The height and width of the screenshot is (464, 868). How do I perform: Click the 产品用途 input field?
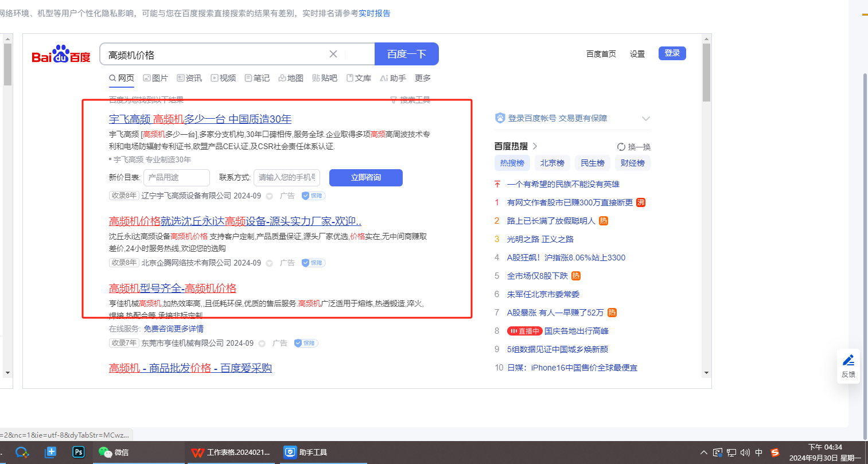(x=176, y=177)
